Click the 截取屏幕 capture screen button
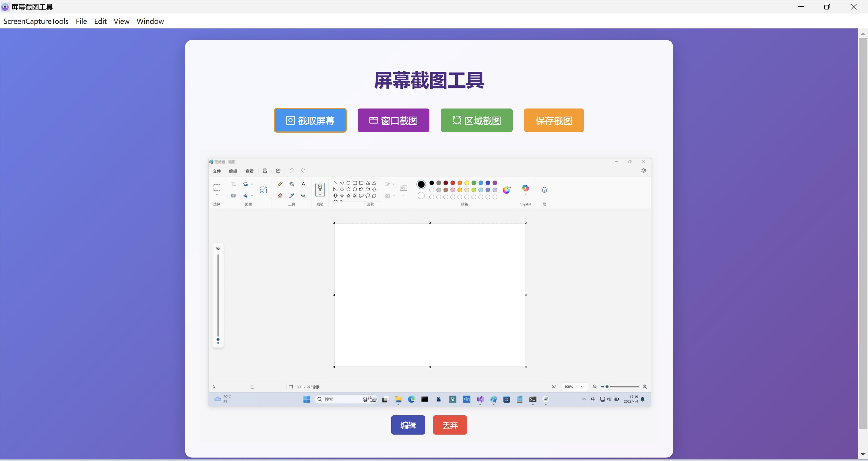 click(x=310, y=120)
